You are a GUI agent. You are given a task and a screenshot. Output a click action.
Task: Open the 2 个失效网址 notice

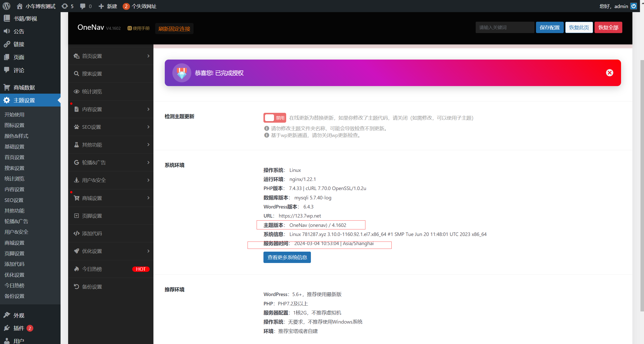click(140, 6)
